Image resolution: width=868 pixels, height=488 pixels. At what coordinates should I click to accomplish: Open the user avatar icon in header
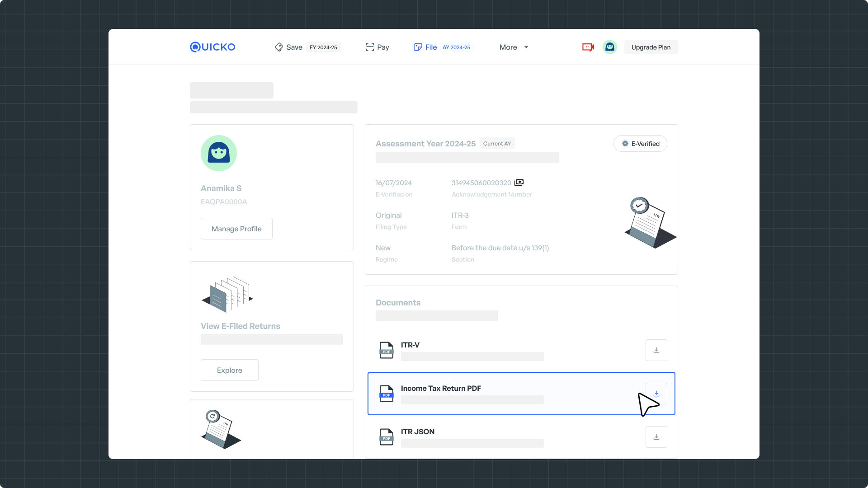[x=609, y=47]
